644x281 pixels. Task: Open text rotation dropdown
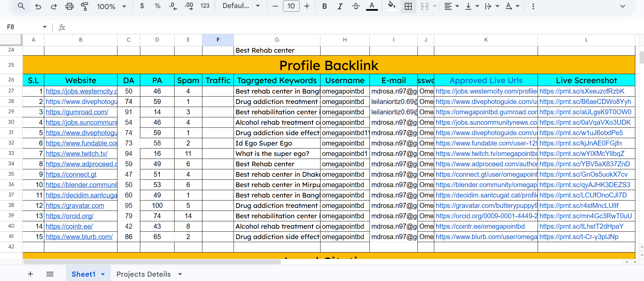[x=512, y=6]
